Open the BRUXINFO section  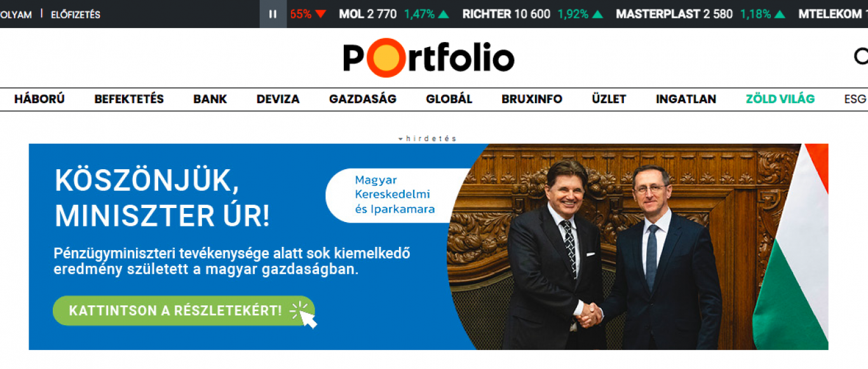[532, 99]
